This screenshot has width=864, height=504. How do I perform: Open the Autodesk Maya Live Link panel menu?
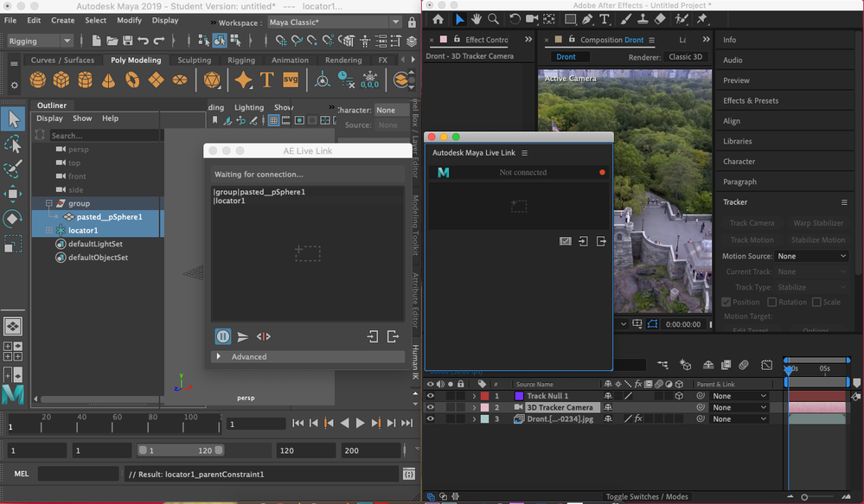pyautogui.click(x=525, y=152)
